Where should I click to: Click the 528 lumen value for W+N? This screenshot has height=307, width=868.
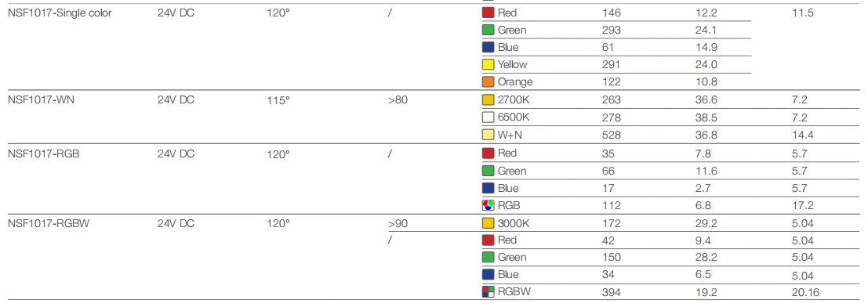point(612,135)
